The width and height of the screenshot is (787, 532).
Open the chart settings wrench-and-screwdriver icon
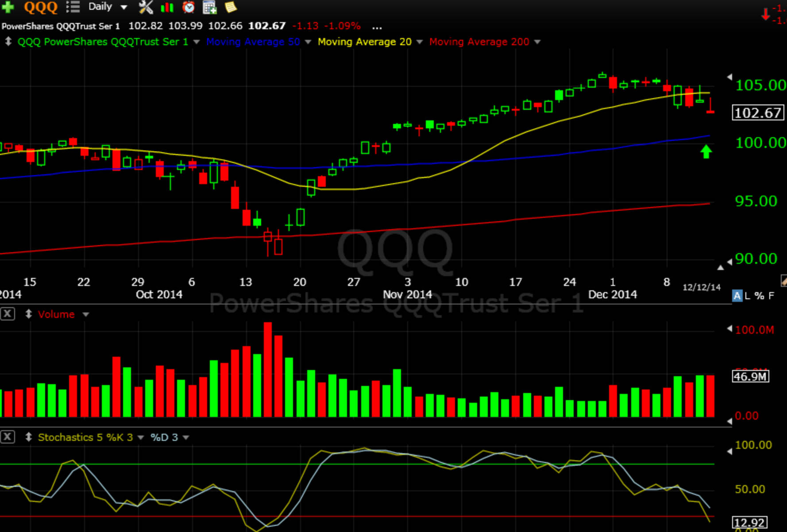pyautogui.click(x=146, y=7)
